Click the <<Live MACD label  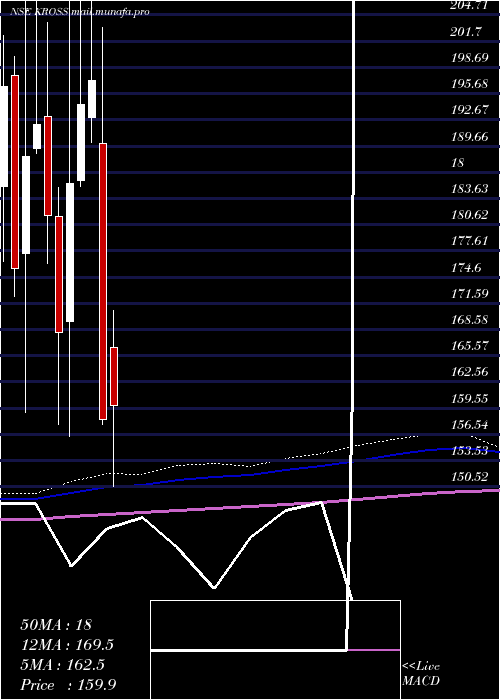point(421,673)
